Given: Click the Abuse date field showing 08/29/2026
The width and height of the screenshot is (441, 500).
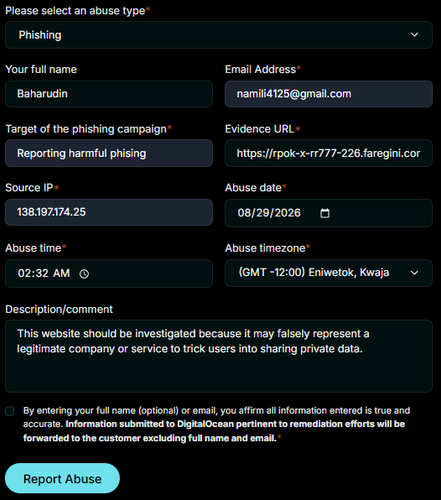Looking at the screenshot, I should (329, 213).
